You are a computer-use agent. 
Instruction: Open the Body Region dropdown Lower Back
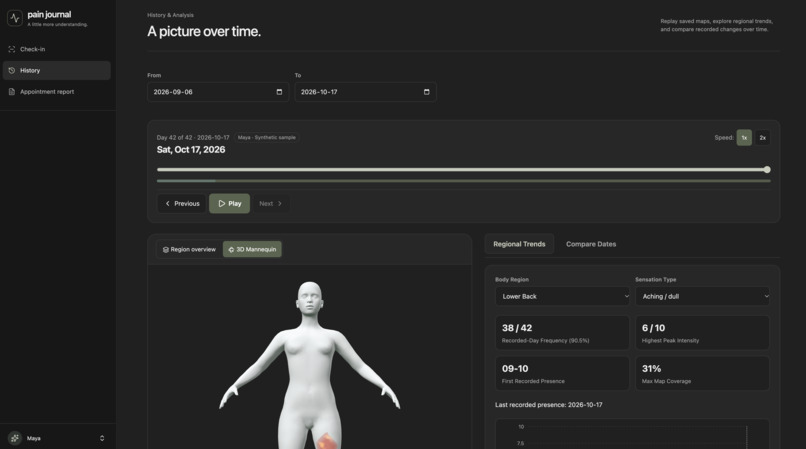562,296
